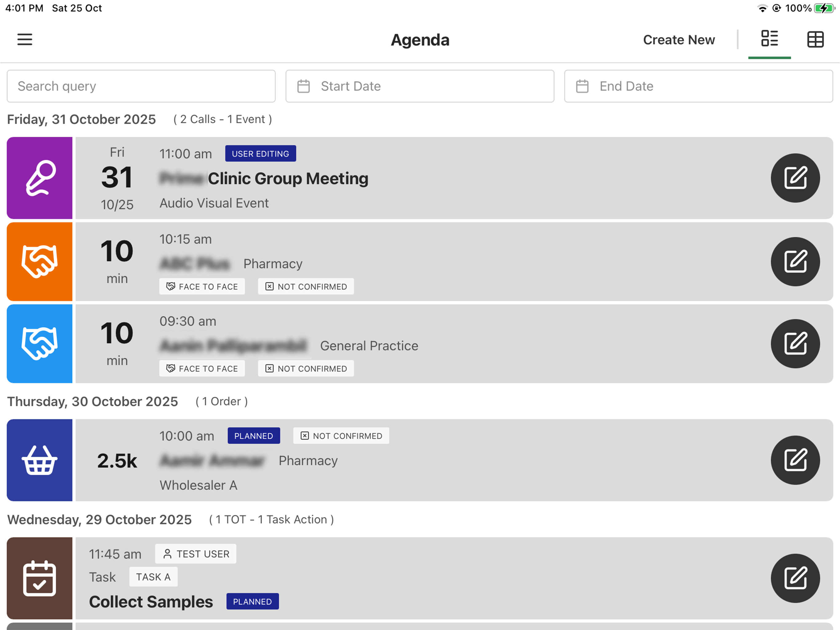Click the USER EDITING badge
This screenshot has width=840, height=630.
click(x=260, y=154)
